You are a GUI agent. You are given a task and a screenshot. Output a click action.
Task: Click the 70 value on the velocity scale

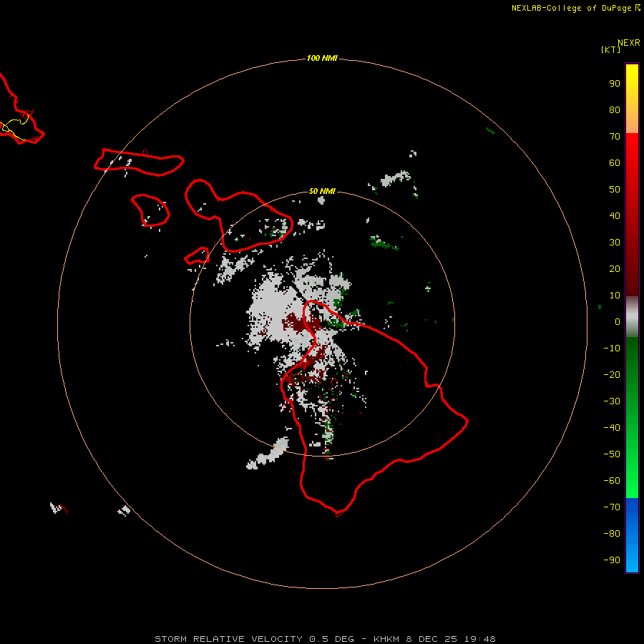coord(615,137)
